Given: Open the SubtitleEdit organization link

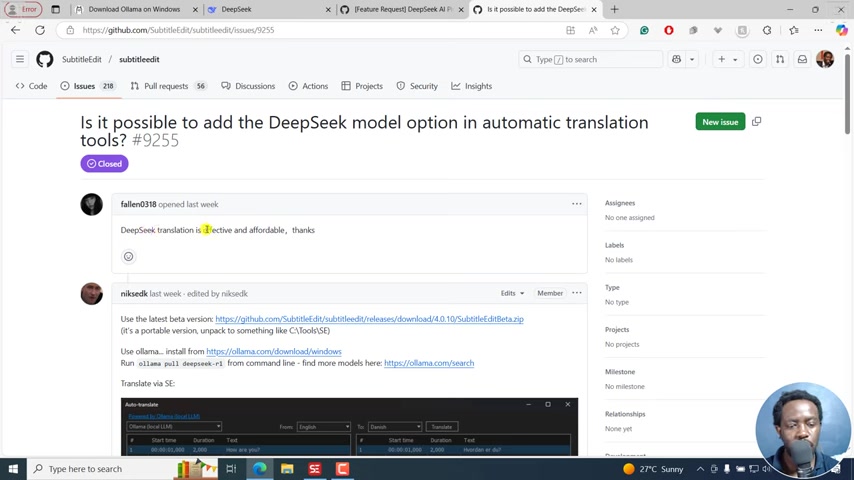Looking at the screenshot, I should point(82,59).
